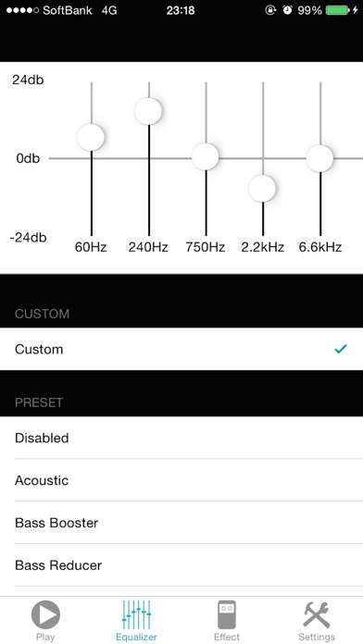The width and height of the screenshot is (363, 644).
Task: Tap the alarm clock status icon
Action: point(287,10)
